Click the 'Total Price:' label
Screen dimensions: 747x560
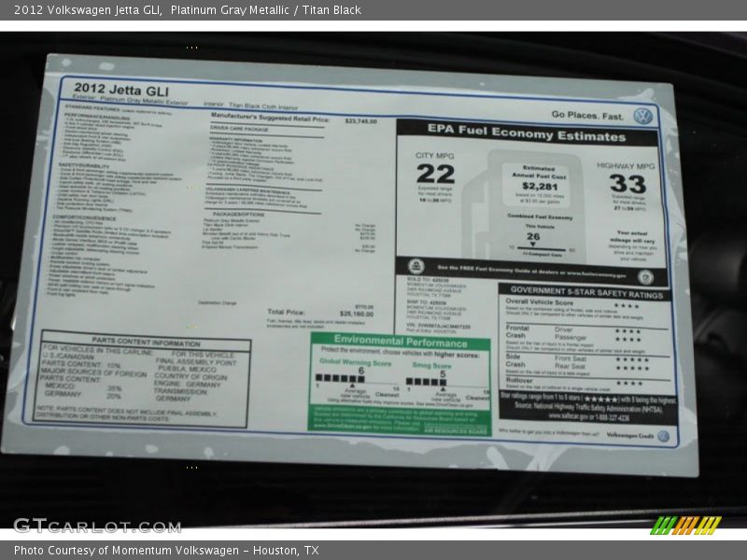[286, 312]
